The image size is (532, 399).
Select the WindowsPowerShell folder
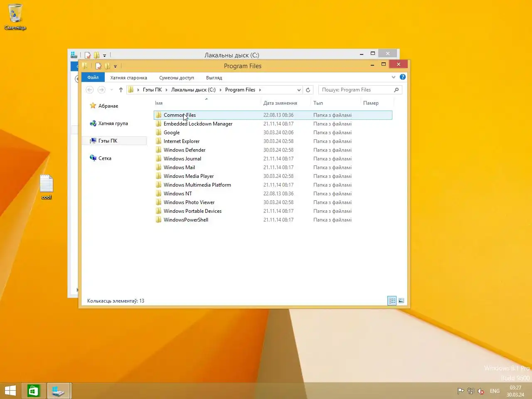[273, 220]
